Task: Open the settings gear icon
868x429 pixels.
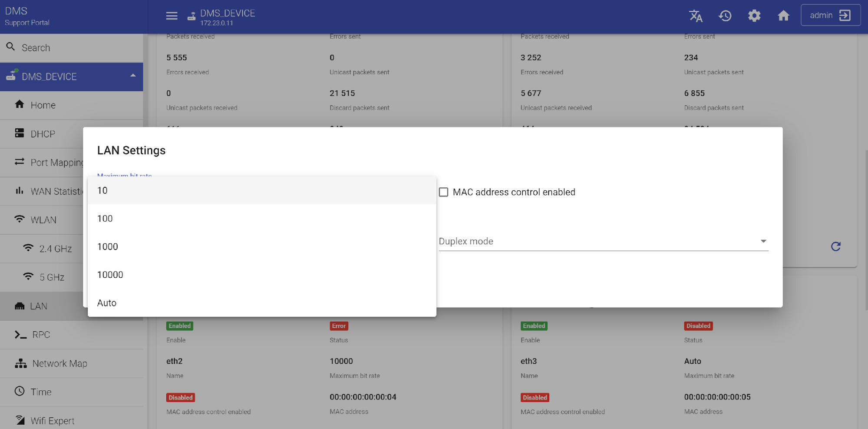Action: 754,16
